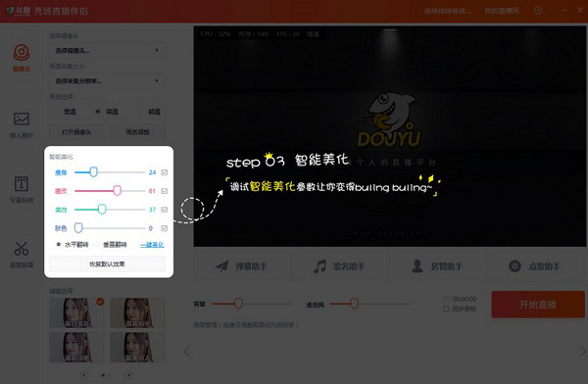Select the screen capture scissors tool
The width and height of the screenshot is (588, 384).
pos(22,255)
